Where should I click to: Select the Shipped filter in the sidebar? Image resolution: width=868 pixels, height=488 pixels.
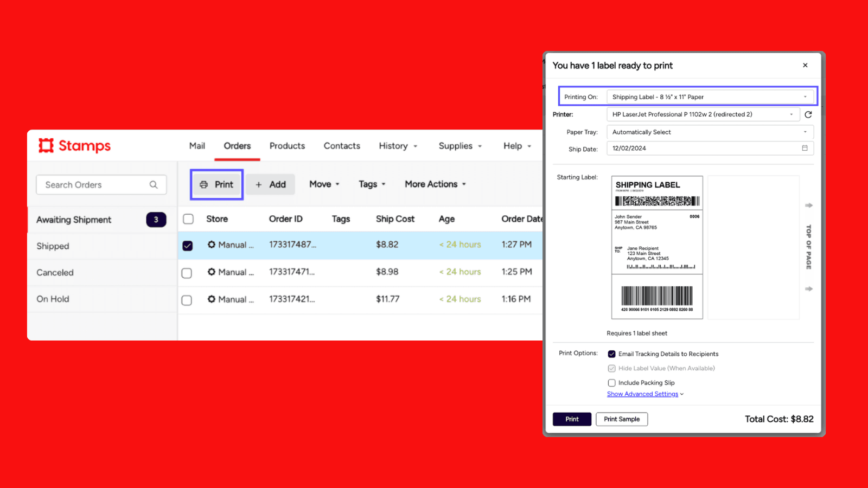pyautogui.click(x=52, y=246)
